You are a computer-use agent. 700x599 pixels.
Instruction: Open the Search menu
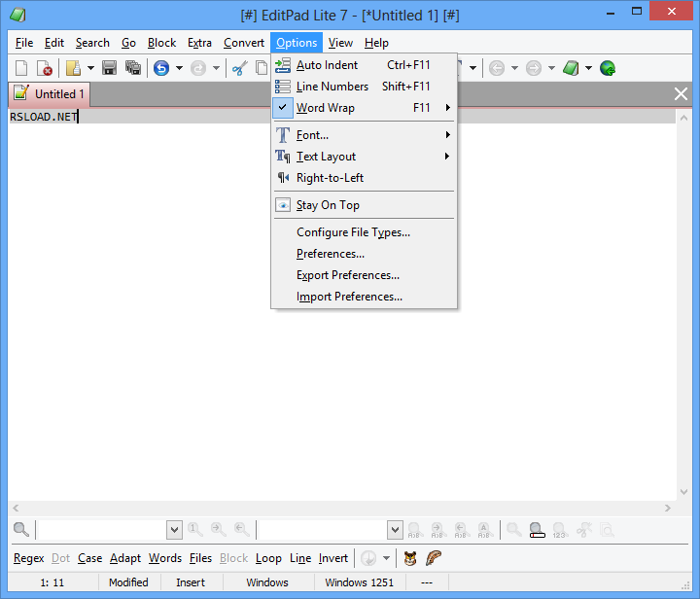92,43
